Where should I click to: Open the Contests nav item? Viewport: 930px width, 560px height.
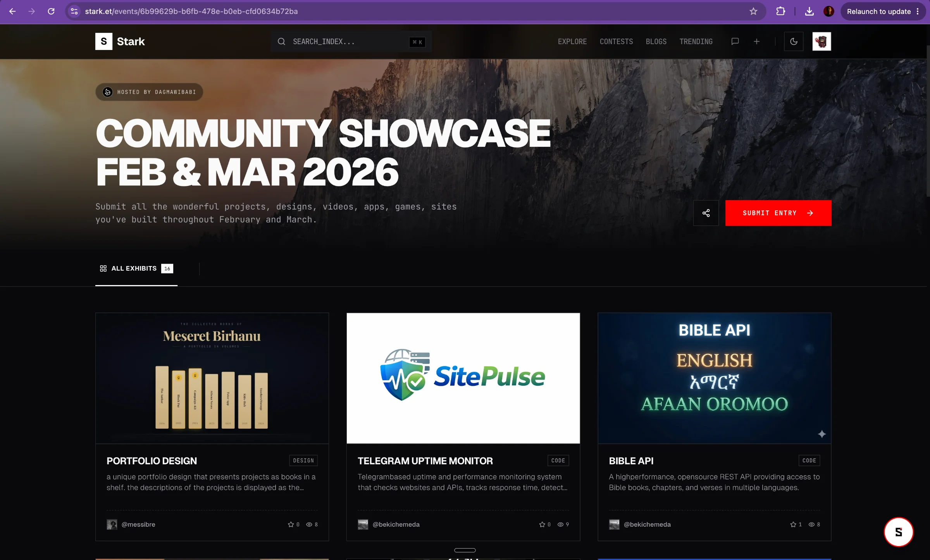pyautogui.click(x=616, y=41)
